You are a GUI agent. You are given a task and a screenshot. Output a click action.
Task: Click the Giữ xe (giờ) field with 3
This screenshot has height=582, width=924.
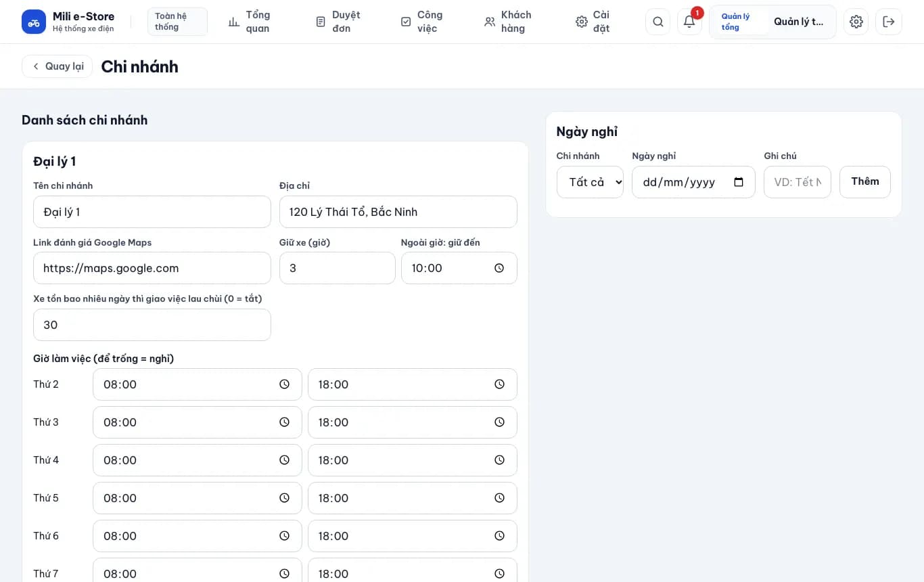[338, 268]
